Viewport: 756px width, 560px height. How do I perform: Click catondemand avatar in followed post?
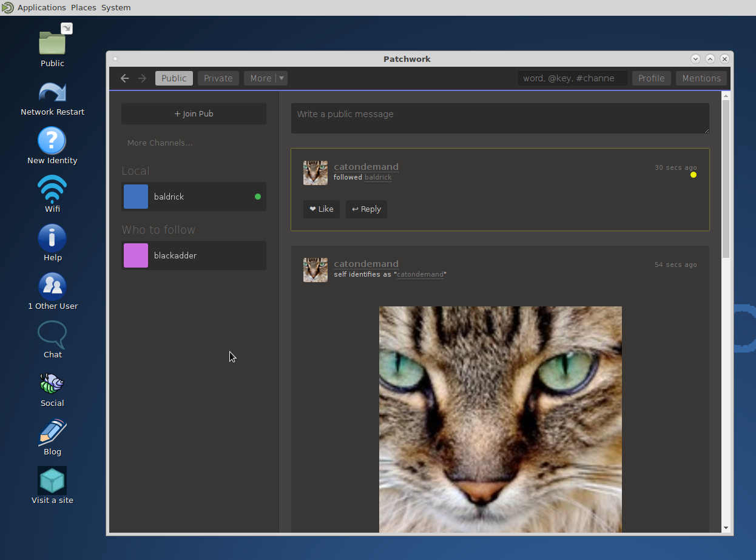pos(316,173)
